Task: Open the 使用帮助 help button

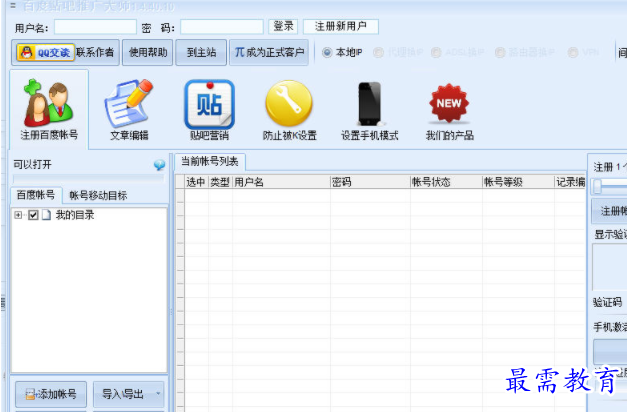Action: tap(148, 52)
